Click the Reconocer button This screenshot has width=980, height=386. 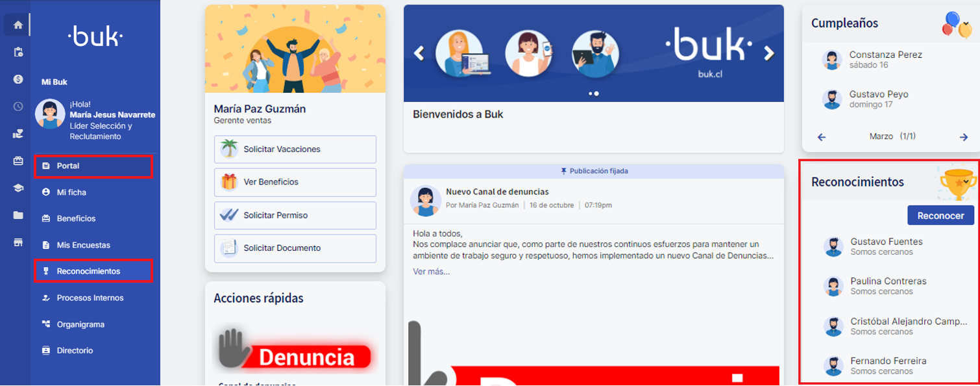(940, 216)
